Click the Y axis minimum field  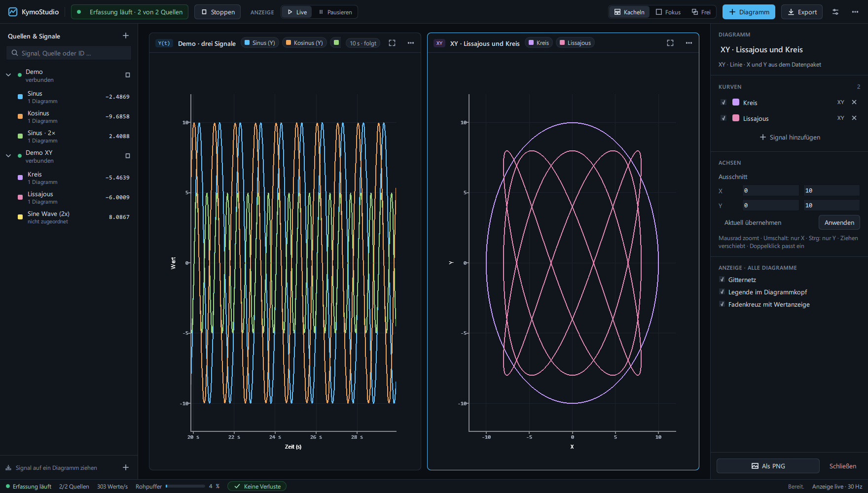pyautogui.click(x=770, y=205)
